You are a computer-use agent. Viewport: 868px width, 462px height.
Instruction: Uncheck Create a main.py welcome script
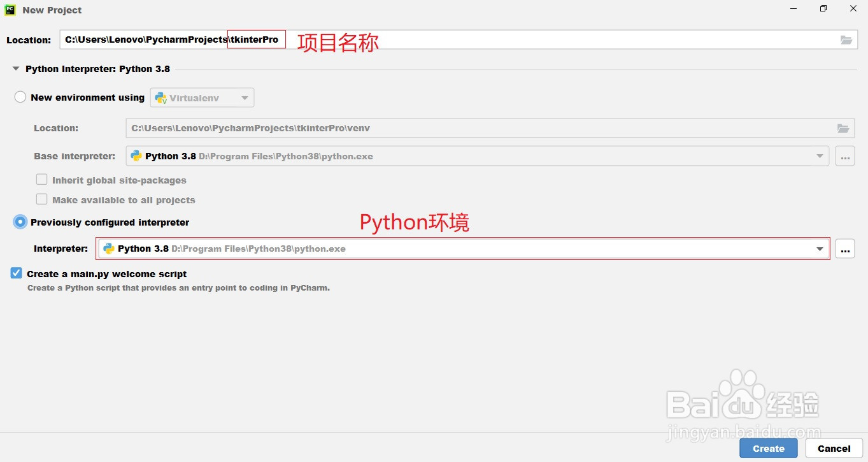click(16, 273)
